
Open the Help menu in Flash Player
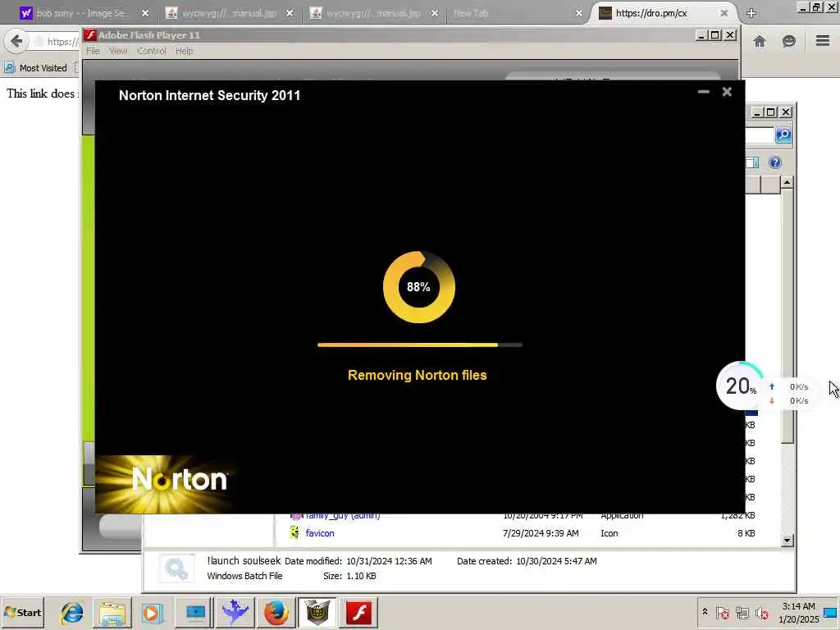(x=184, y=51)
